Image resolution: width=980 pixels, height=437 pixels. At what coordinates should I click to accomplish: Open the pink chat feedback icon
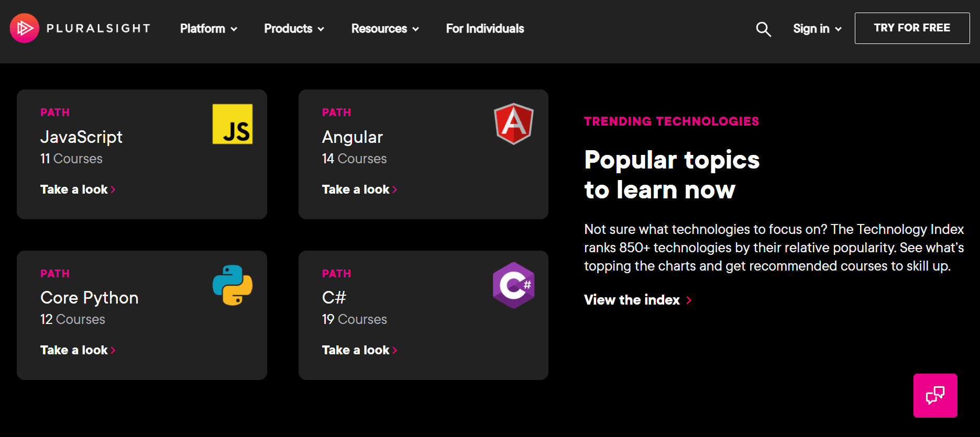935,396
